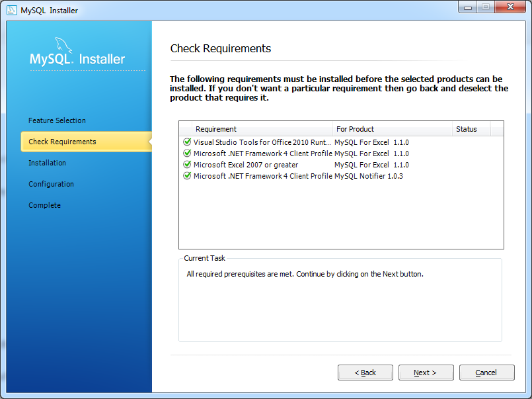
Task: Select the Configuration step
Action: click(x=52, y=184)
